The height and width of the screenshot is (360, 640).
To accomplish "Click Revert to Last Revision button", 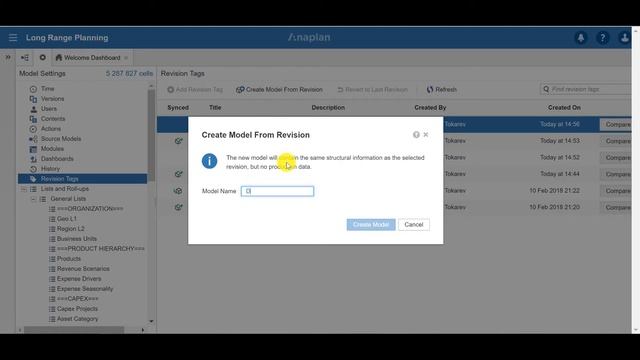I will point(372,89).
